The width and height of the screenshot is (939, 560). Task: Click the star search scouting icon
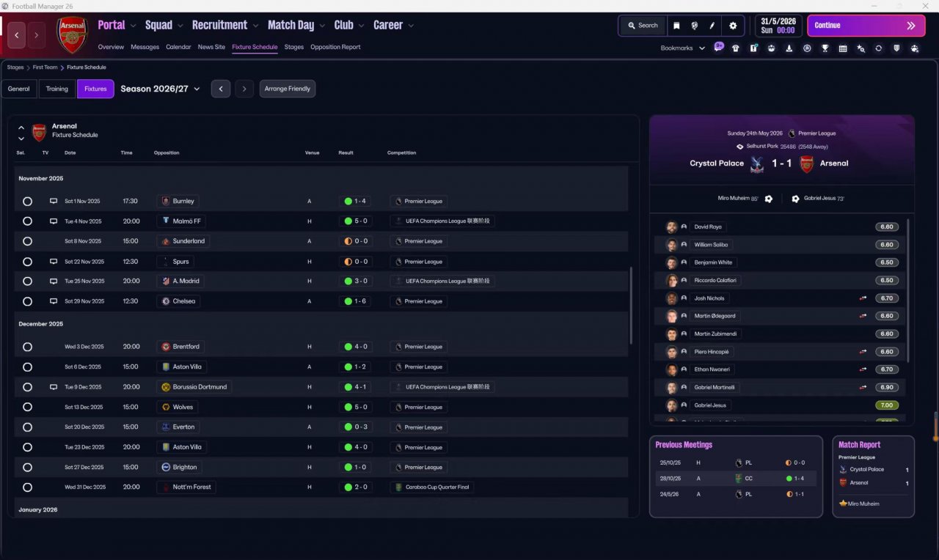[x=861, y=48]
